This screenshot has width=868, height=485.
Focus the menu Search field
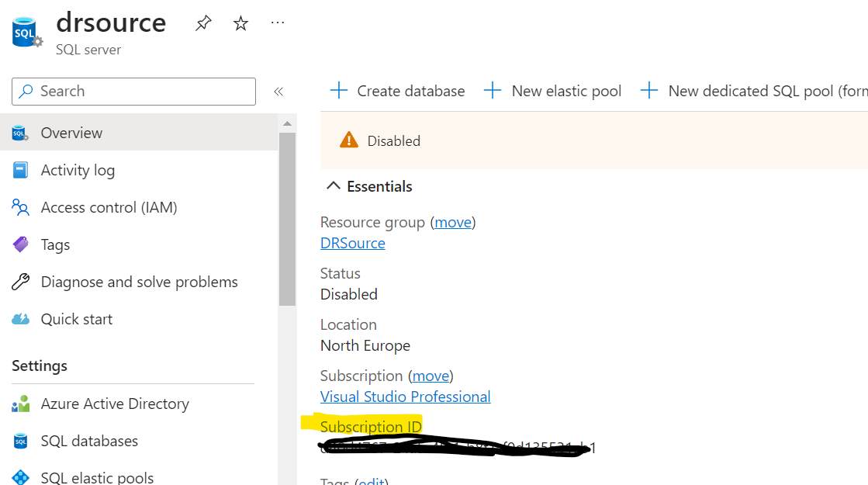(x=133, y=92)
